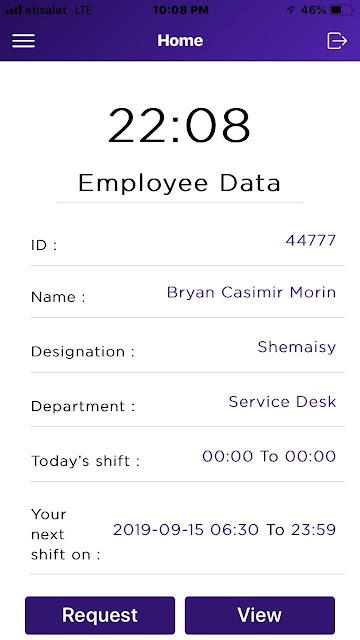
Task: Tap the large 22:08 clock display
Action: tap(179, 125)
